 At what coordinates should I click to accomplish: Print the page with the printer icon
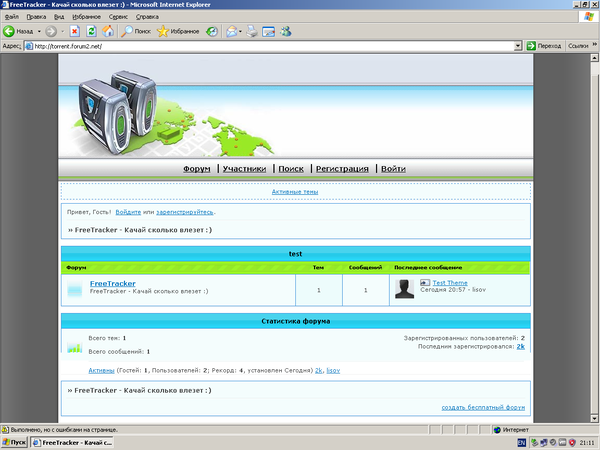(x=252, y=31)
